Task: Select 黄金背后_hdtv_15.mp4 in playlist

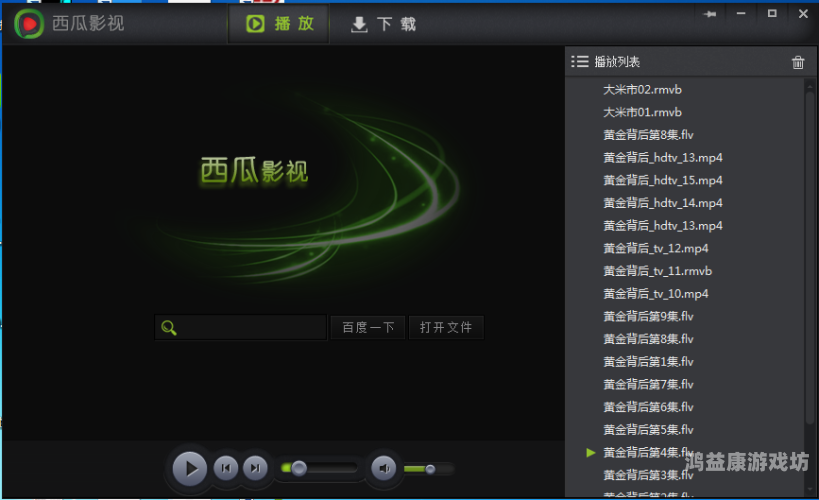Action: pos(662,181)
